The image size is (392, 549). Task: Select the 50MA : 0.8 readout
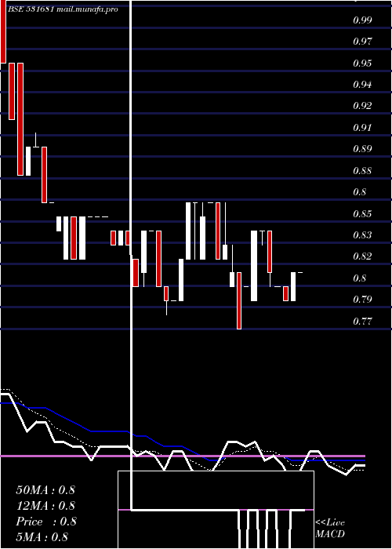(x=45, y=490)
